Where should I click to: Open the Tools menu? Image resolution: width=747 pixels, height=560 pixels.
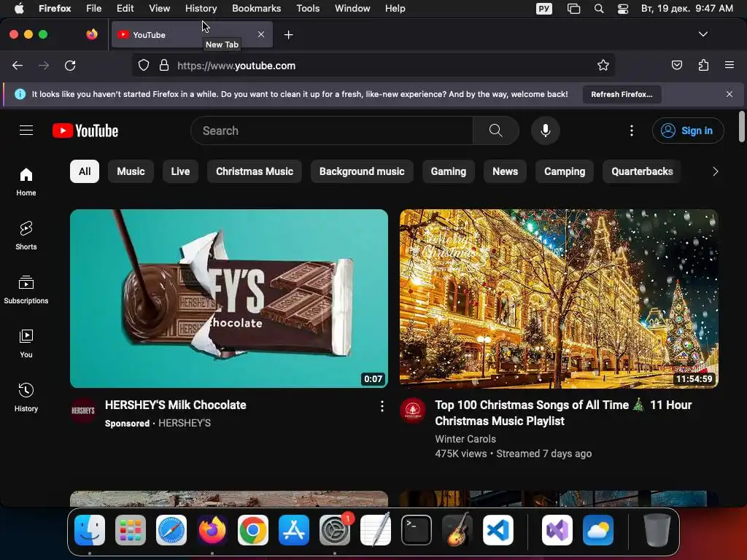point(308,9)
